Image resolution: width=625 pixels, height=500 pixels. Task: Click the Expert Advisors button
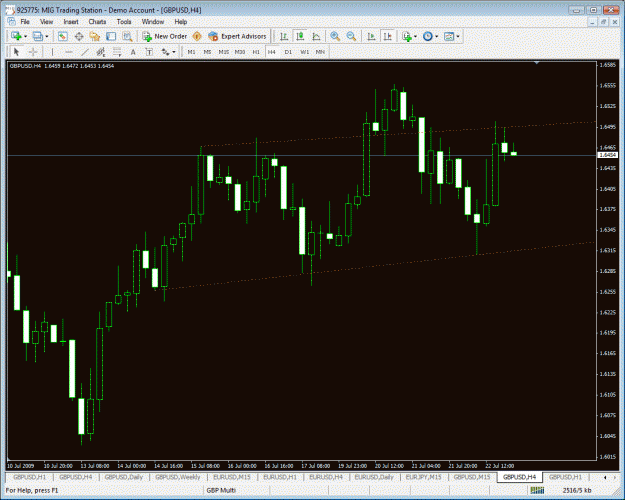[238, 37]
